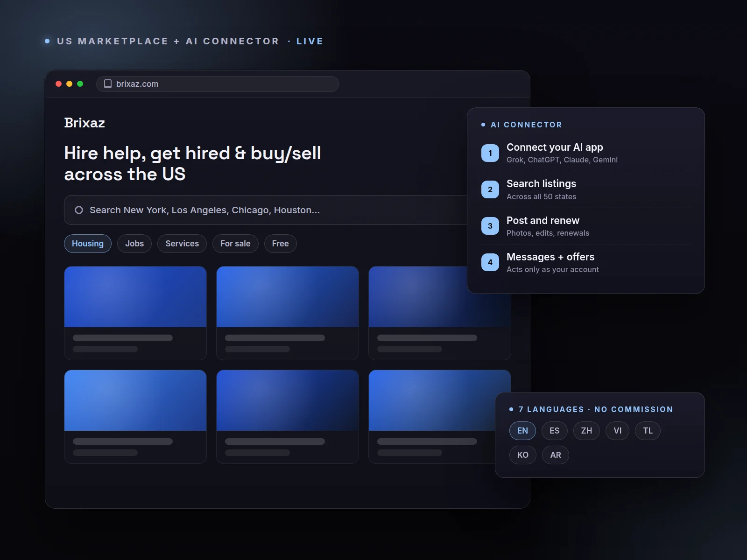747x560 pixels.
Task: Close the browser window with the red dot
Action: click(59, 84)
